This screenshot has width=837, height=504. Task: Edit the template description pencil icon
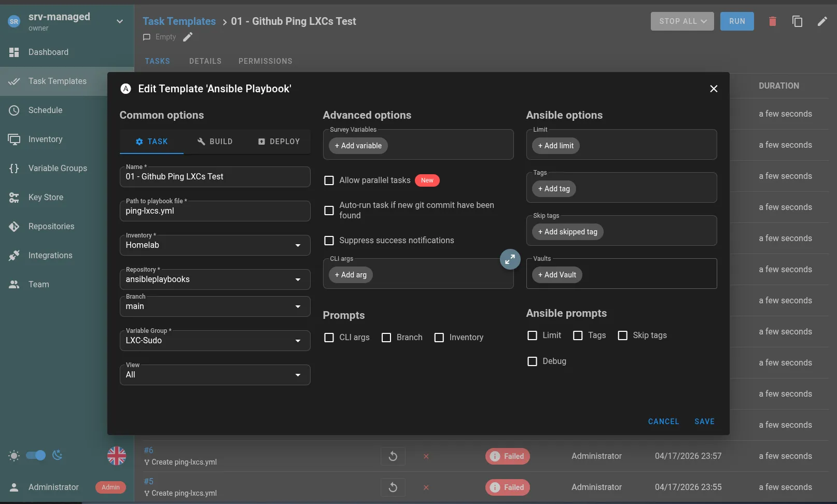tap(188, 37)
